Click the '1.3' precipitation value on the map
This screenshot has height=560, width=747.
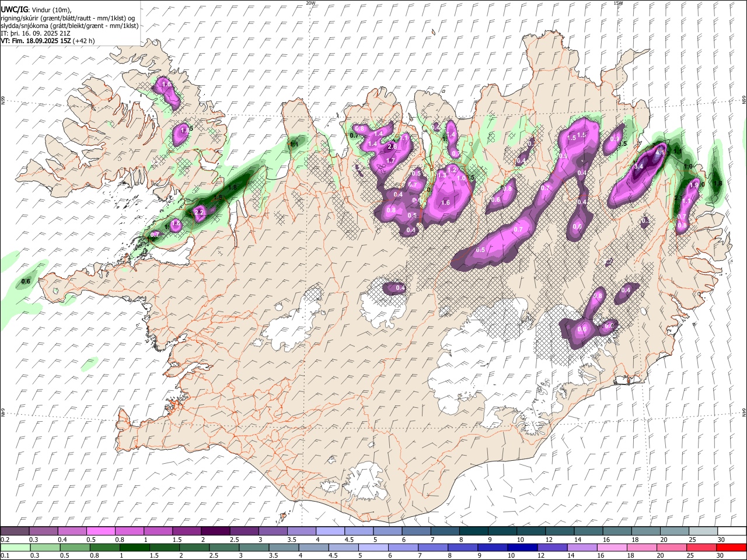(x=442, y=175)
